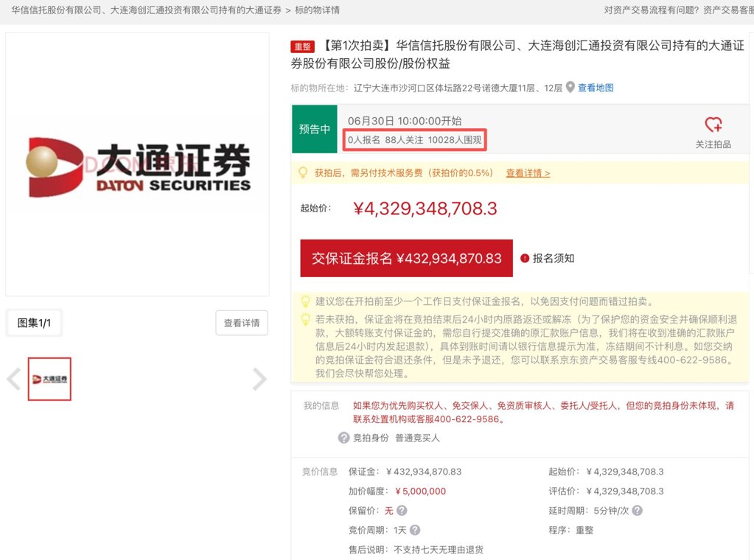Click the 评估价 value ¥4,329,348,708.3

tap(625, 491)
